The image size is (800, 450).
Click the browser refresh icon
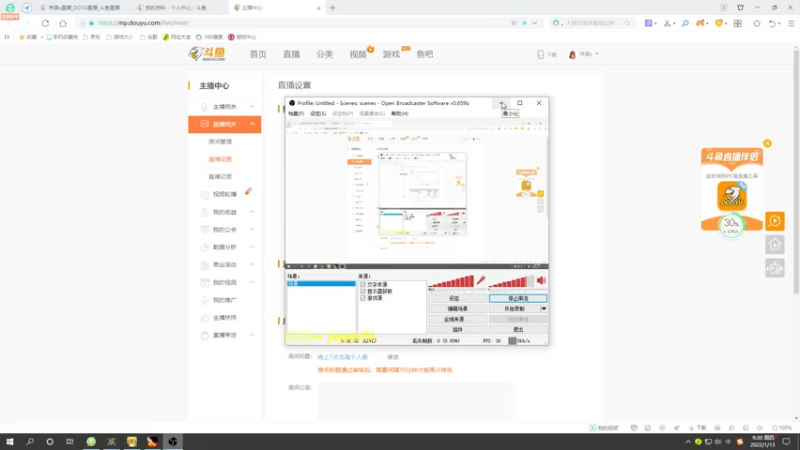(x=45, y=23)
